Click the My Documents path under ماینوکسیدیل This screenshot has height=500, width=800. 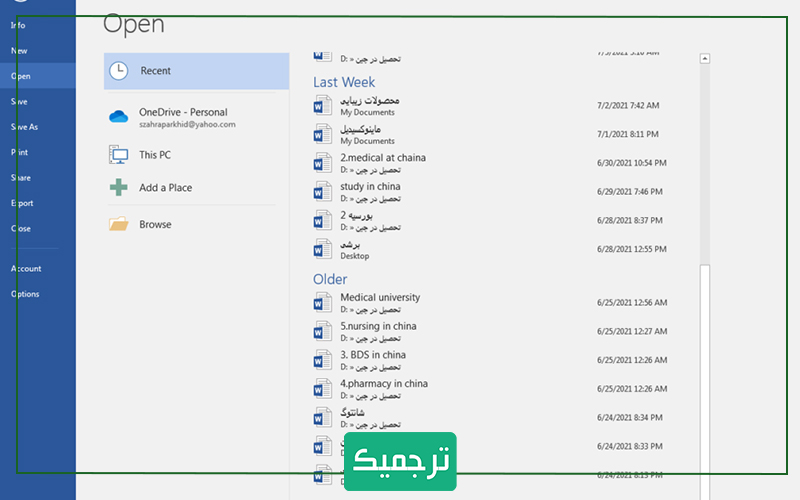[x=367, y=141]
